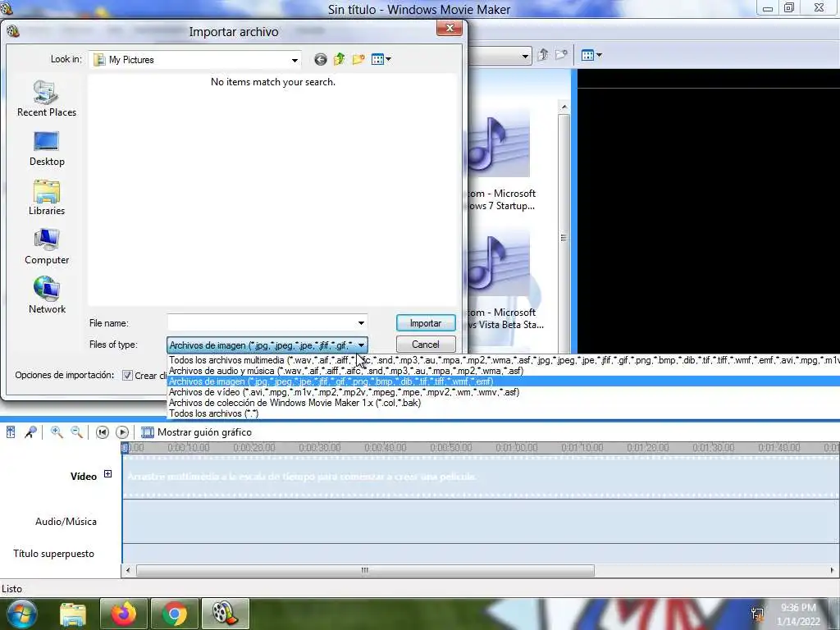Expand the Vídeo track
Viewport: 840px width, 630px height.
107,474
